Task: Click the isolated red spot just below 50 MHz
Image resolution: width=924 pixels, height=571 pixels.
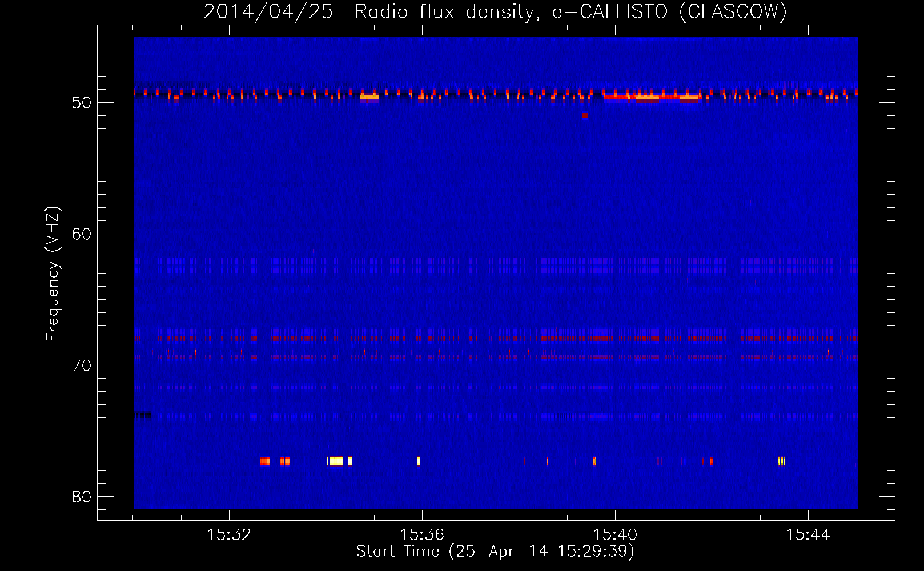Action: (585, 115)
